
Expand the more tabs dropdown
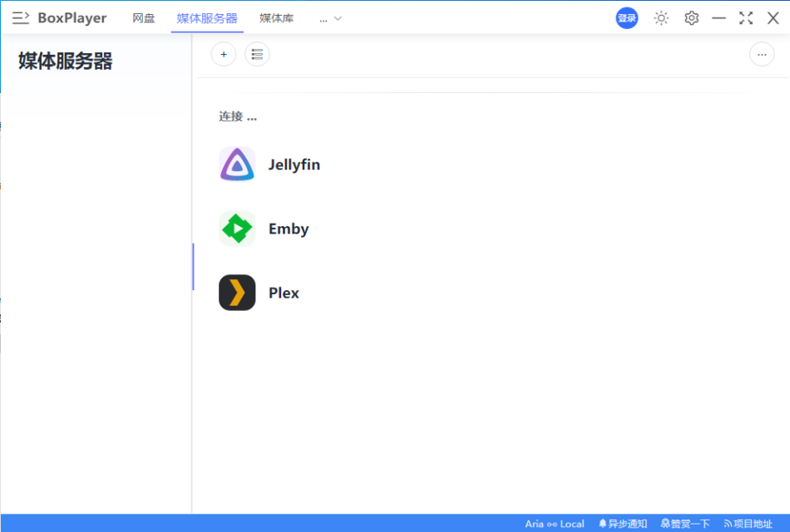click(x=330, y=18)
